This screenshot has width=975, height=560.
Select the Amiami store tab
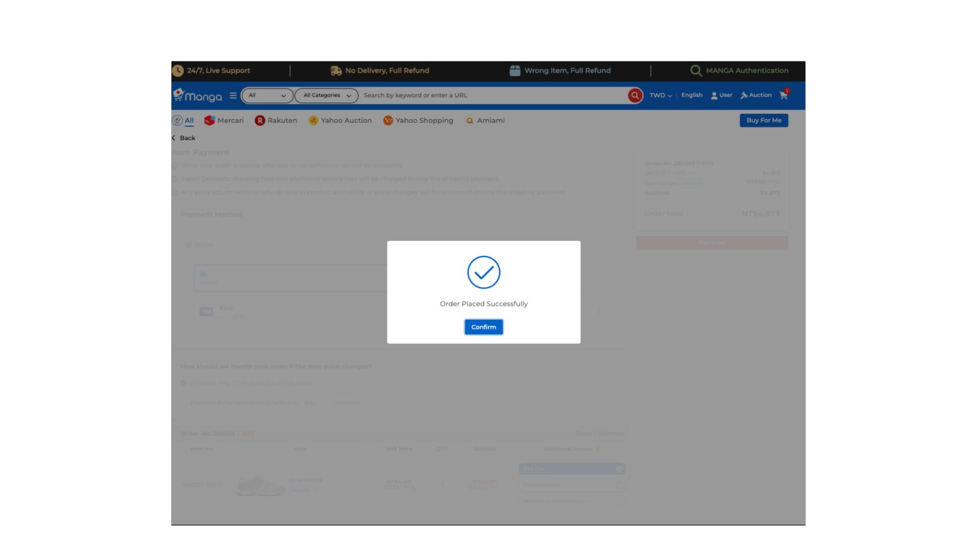click(x=485, y=120)
